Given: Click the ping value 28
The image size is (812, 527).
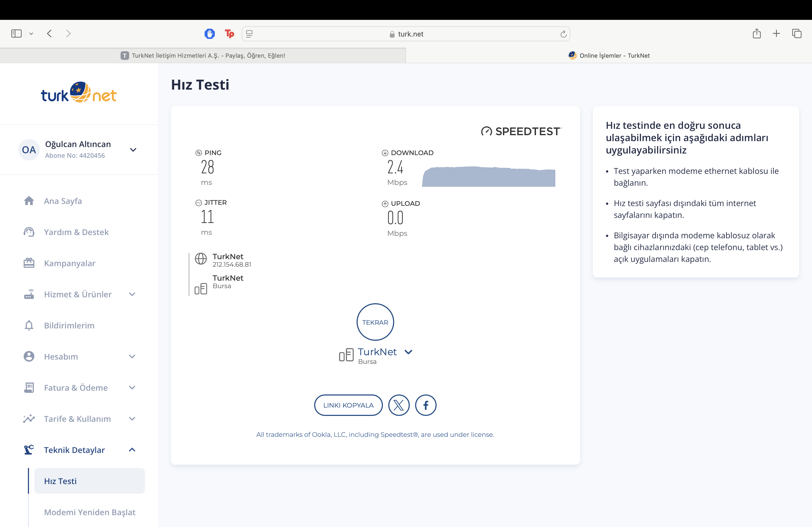Looking at the screenshot, I should 208,167.
